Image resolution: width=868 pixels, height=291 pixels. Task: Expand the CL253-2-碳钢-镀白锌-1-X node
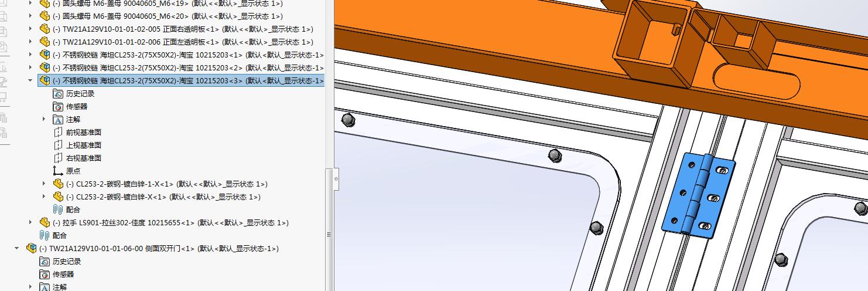pyautogui.click(x=44, y=184)
